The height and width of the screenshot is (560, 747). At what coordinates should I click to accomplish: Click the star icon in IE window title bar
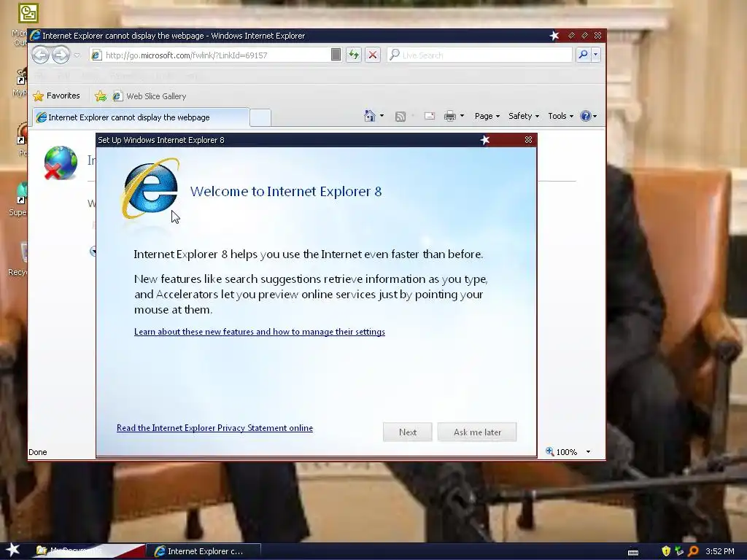(x=554, y=35)
